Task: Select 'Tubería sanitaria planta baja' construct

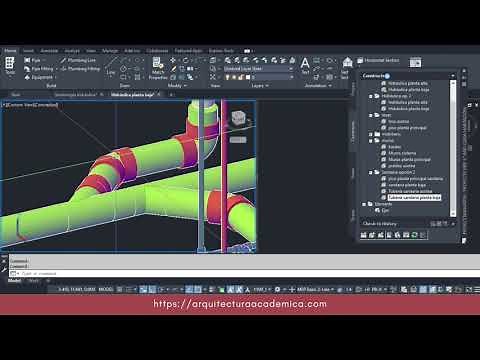Action: 414,198
